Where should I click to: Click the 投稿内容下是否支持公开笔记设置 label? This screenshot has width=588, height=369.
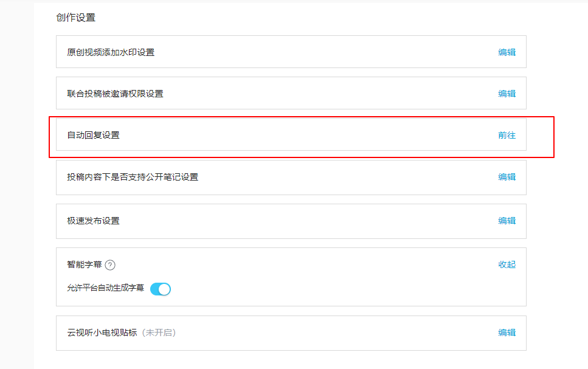pyautogui.click(x=133, y=177)
